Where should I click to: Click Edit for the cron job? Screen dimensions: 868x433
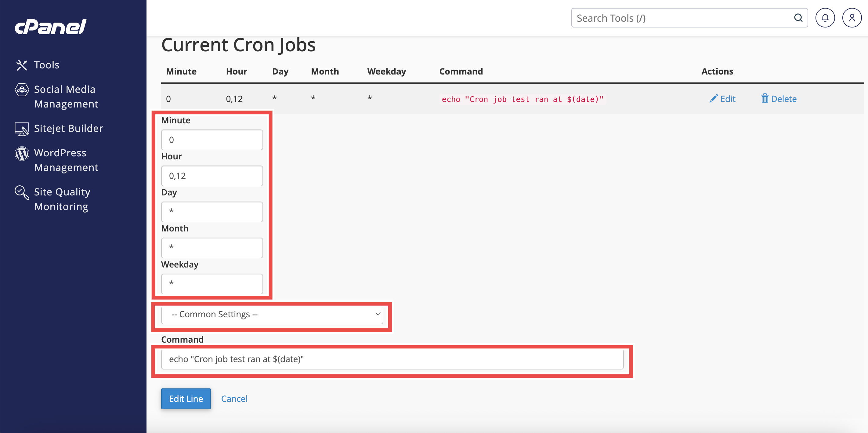click(x=722, y=98)
